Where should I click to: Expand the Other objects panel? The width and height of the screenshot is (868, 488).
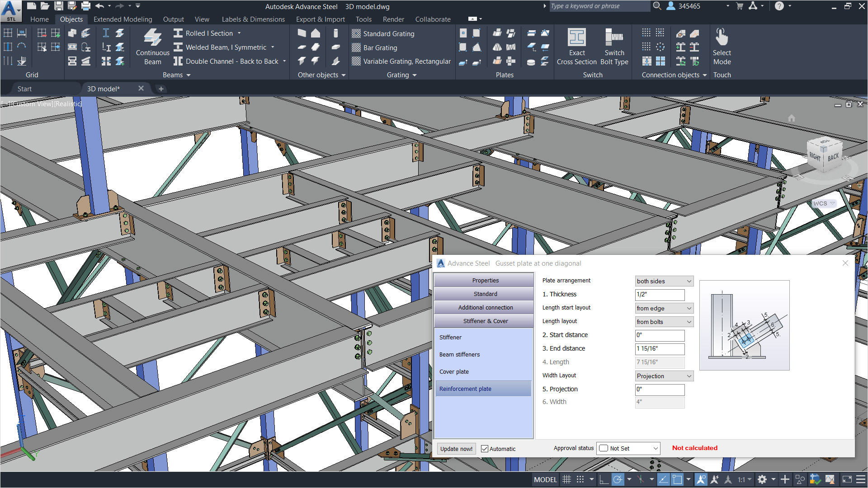click(x=321, y=75)
